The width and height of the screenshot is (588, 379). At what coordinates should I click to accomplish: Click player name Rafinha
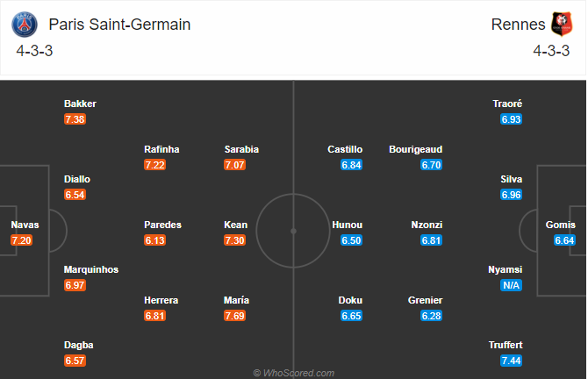point(161,149)
